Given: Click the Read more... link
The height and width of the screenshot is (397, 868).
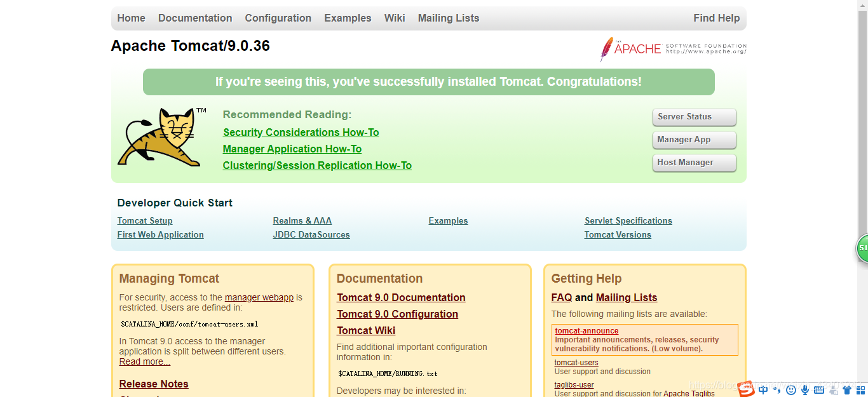Looking at the screenshot, I should tap(145, 361).
